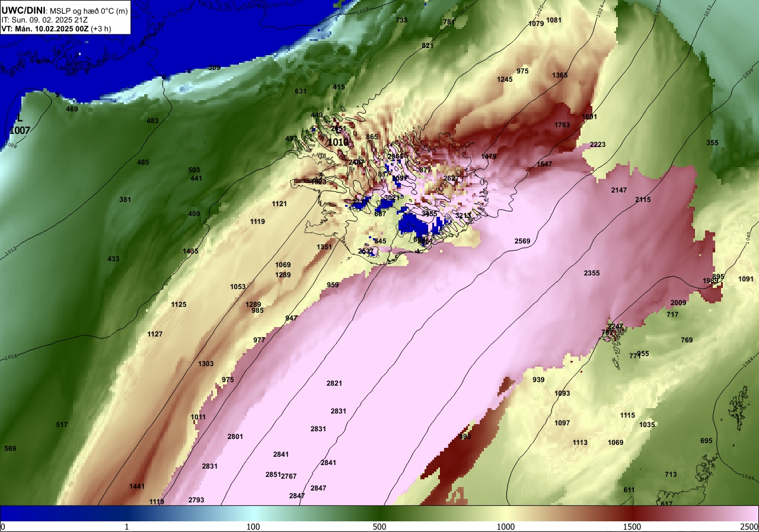Click the 1365 height value

pyautogui.click(x=560, y=75)
